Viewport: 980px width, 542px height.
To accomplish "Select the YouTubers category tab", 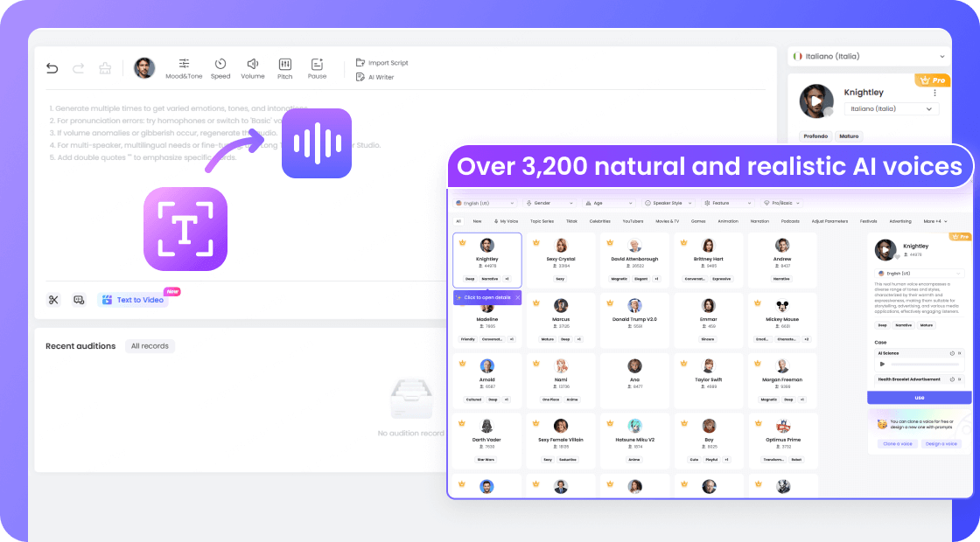I will pos(633,221).
